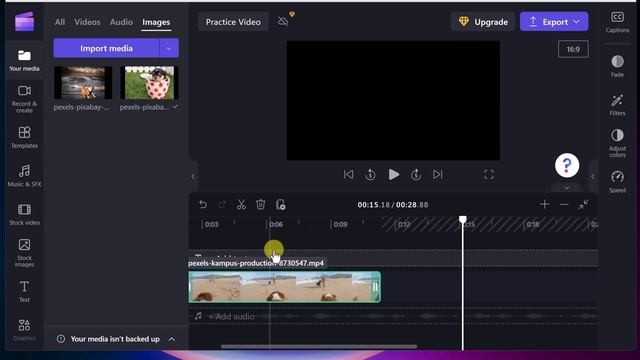Fit the timeline to screen
Image resolution: width=640 pixels, height=360 pixels.
pyautogui.click(x=583, y=204)
